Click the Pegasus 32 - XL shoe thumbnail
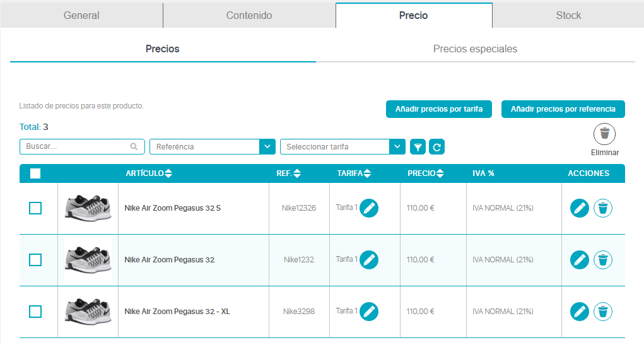644x345 pixels. coord(88,312)
